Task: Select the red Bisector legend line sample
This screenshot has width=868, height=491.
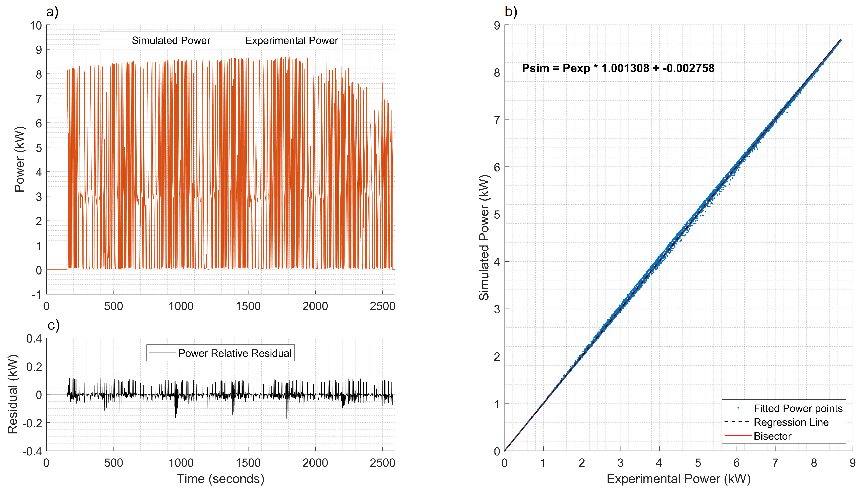Action: coord(738,436)
